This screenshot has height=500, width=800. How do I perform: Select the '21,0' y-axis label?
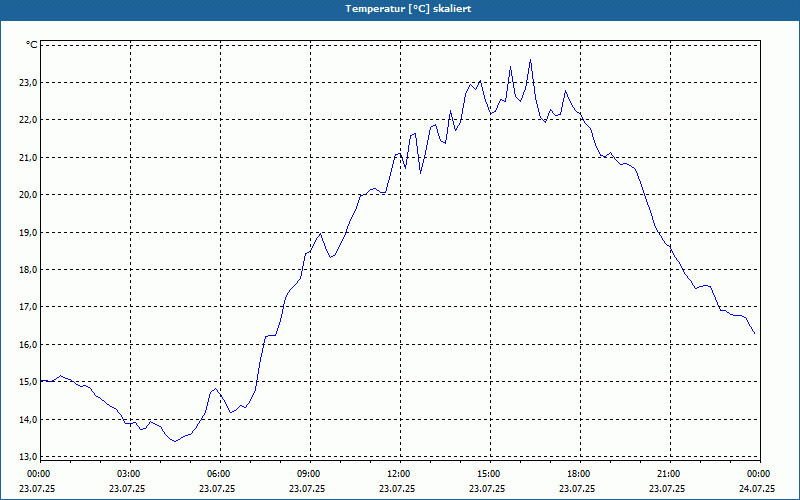[29, 158]
